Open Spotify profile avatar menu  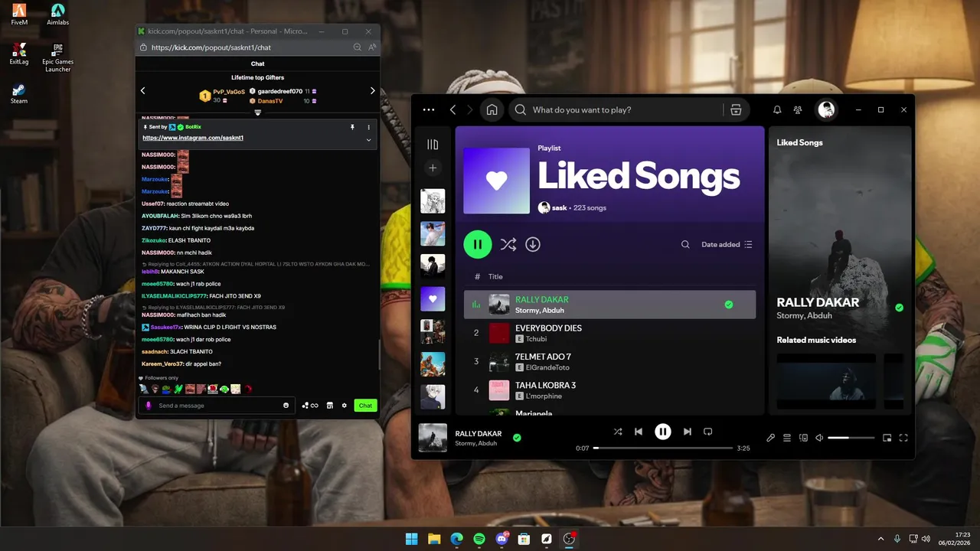click(826, 109)
